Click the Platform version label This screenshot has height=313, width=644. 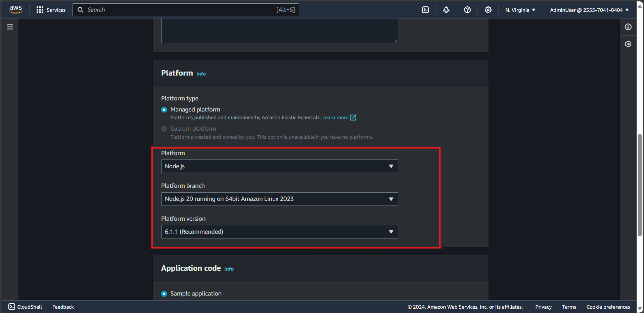point(183,219)
